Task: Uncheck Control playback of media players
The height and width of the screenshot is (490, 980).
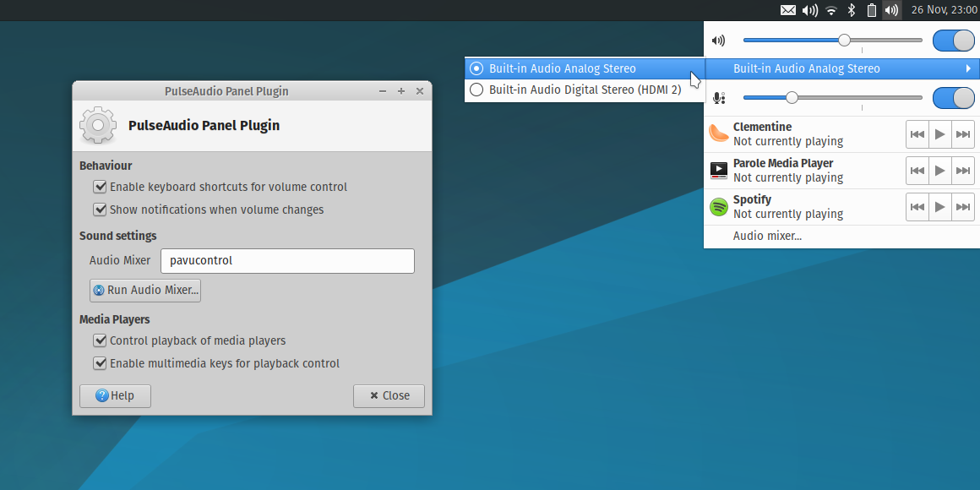Action: coord(100,340)
